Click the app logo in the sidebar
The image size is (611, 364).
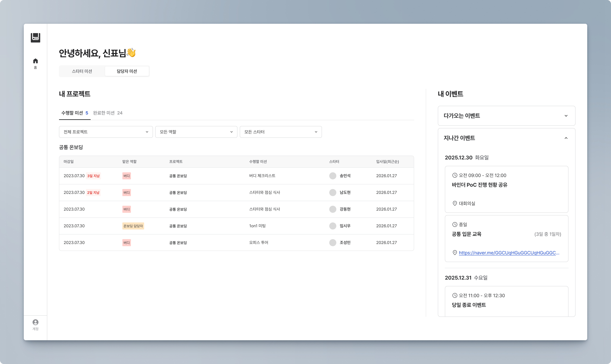tap(35, 38)
